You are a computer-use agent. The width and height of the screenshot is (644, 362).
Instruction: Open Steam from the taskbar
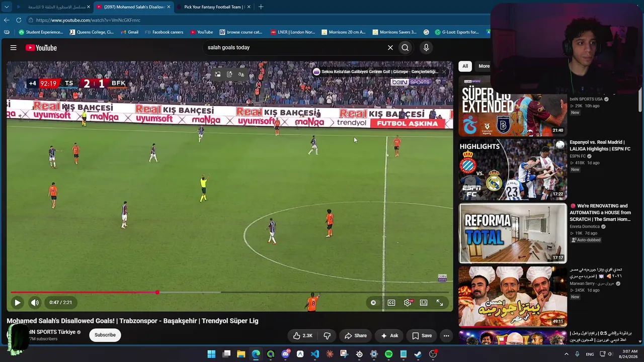pos(418,354)
